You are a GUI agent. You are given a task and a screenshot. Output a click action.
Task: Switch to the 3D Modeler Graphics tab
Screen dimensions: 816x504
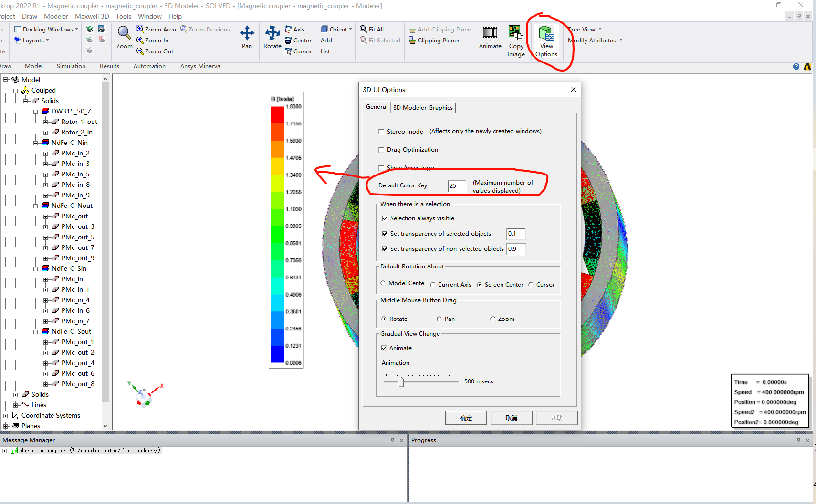coord(423,107)
